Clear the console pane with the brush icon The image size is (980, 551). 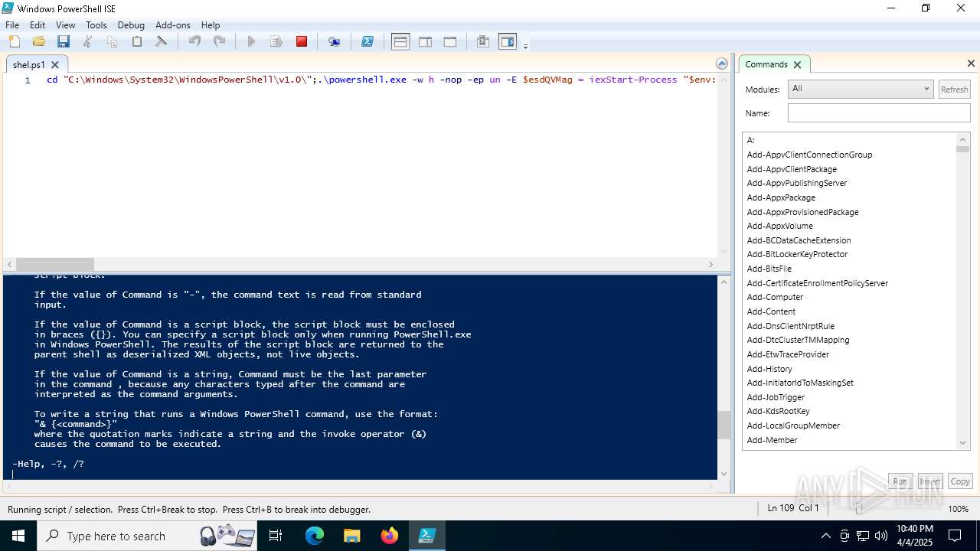[x=162, y=41]
